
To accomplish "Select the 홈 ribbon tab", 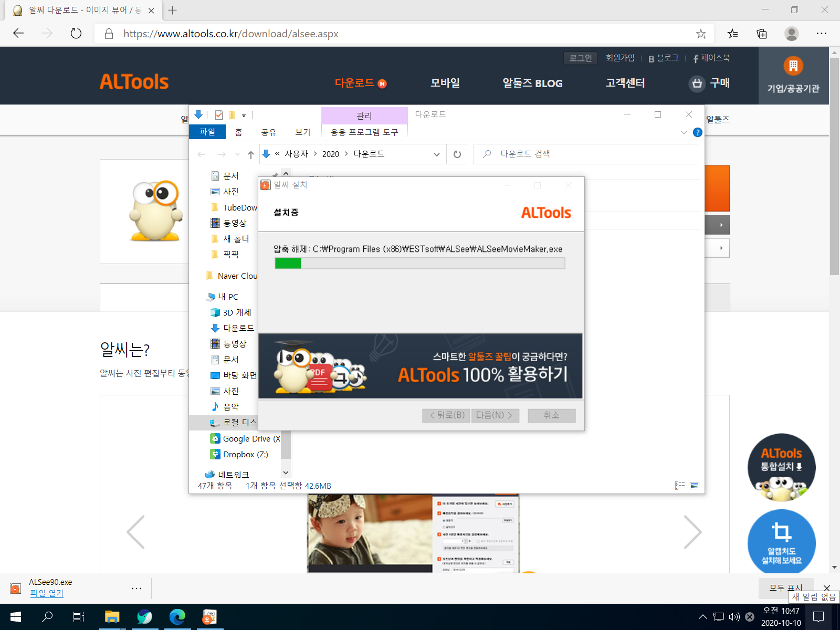I will (238, 132).
